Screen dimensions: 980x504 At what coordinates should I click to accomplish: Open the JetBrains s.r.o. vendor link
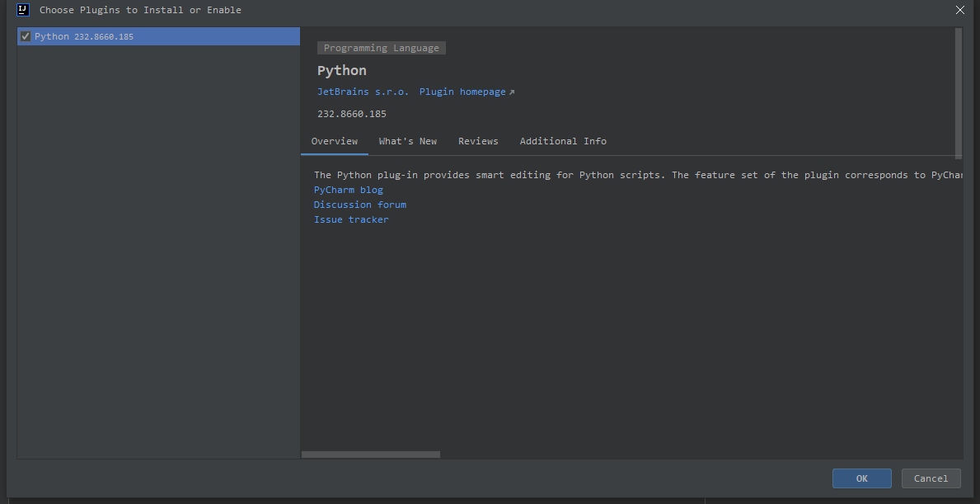[x=363, y=92]
